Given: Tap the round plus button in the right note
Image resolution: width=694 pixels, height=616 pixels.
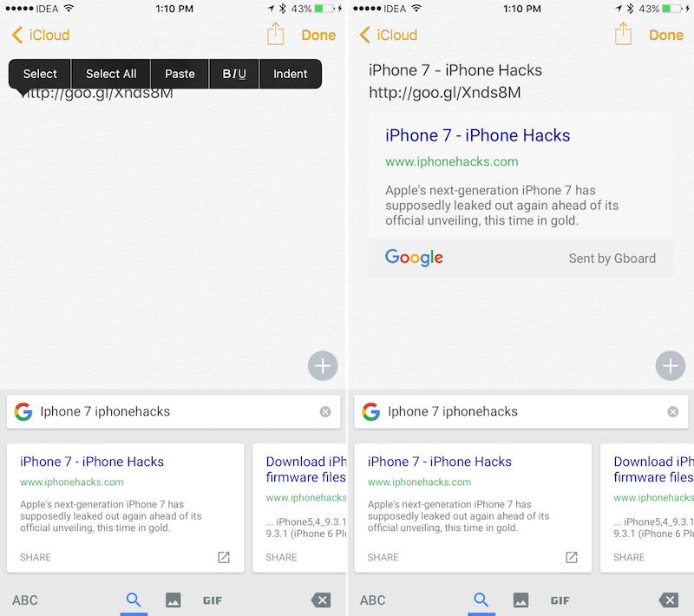Looking at the screenshot, I should point(670,366).
